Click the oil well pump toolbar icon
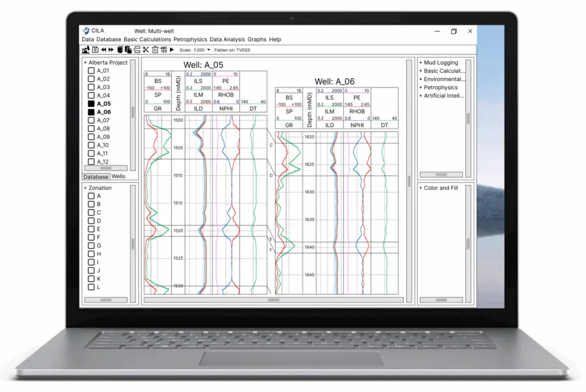 pos(86,50)
